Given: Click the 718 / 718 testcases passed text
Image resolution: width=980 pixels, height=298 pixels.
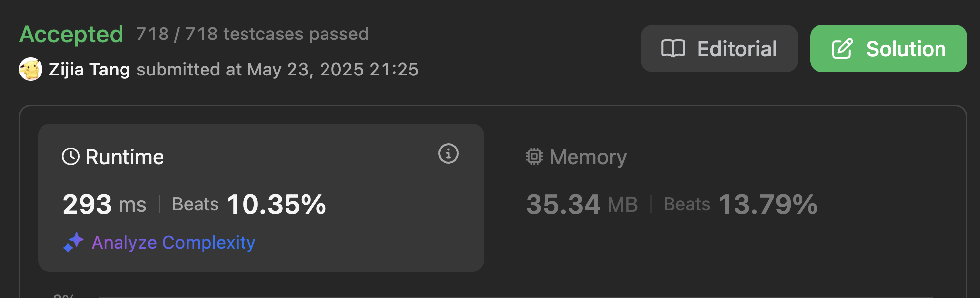Looking at the screenshot, I should click(x=252, y=34).
